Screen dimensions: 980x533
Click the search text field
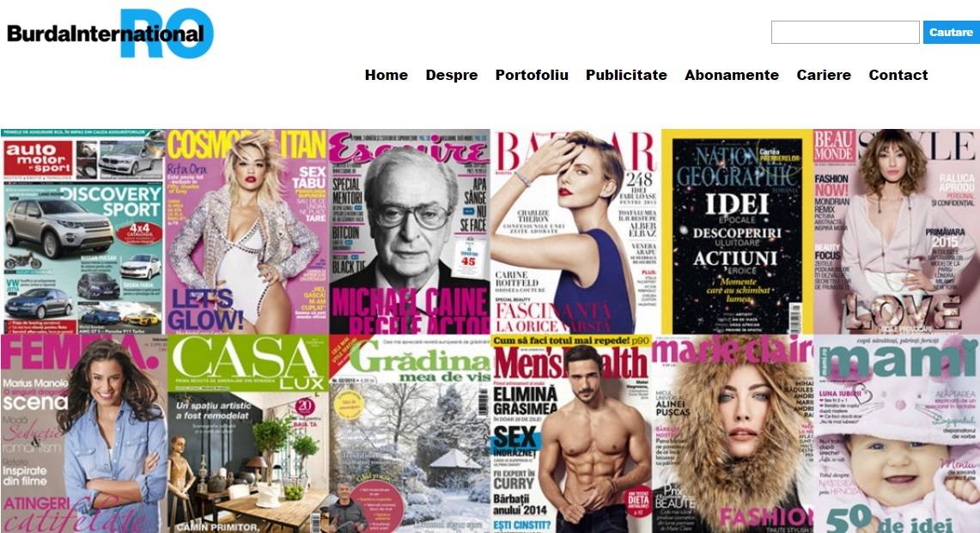tap(845, 32)
